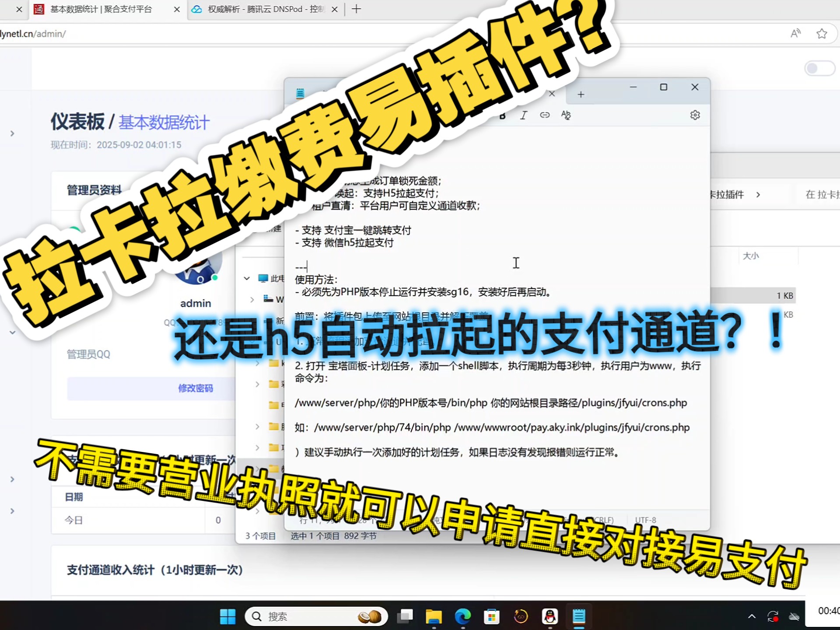Open the 基本数据统计 breadcrumb link

164,122
